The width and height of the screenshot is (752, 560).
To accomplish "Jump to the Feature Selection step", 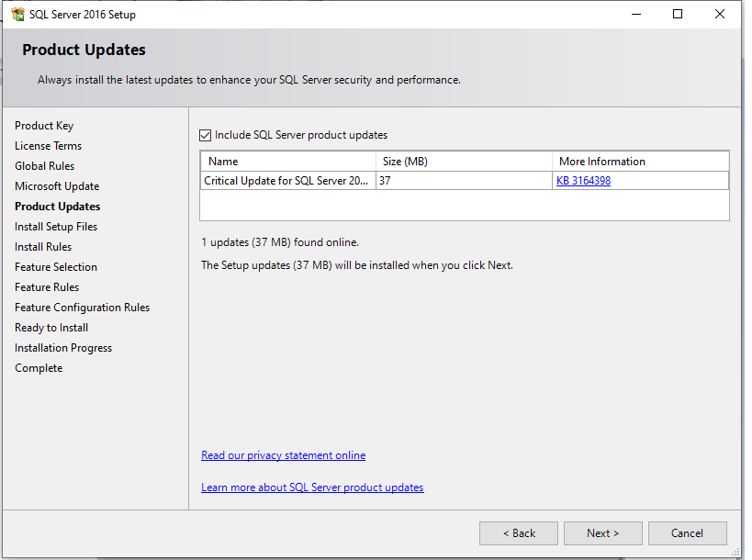I will pyautogui.click(x=55, y=266).
